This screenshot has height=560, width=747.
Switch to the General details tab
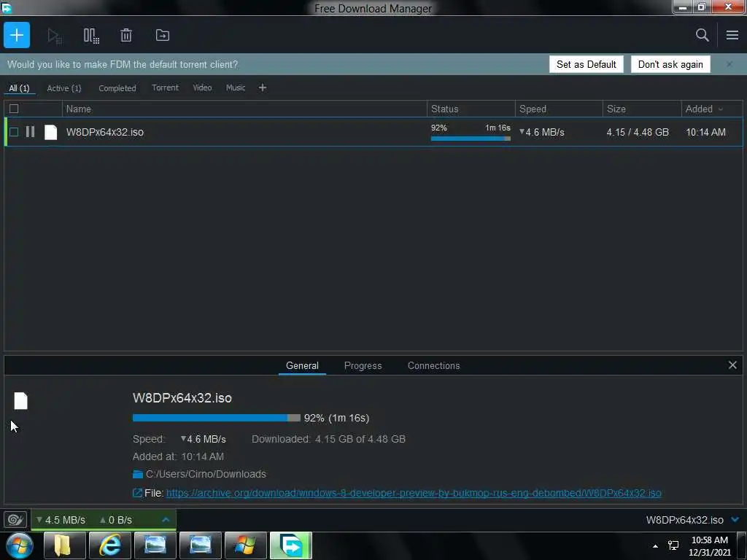(302, 366)
